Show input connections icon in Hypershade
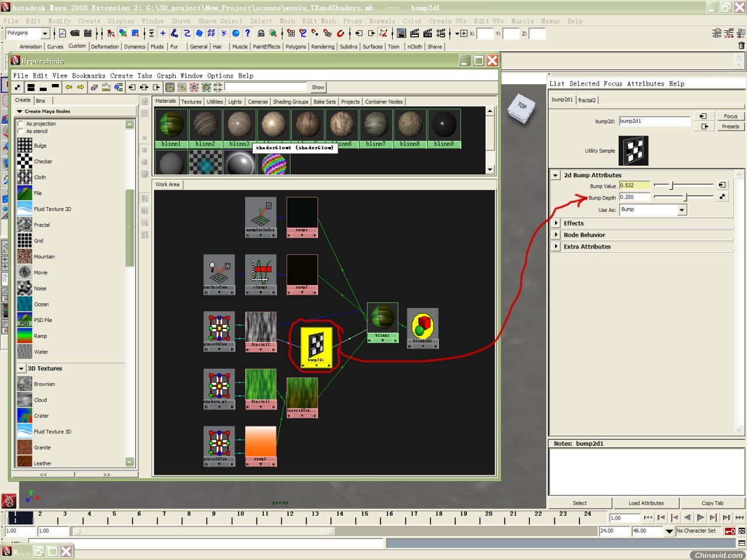Viewport: 747px width, 560px height. pos(132,87)
